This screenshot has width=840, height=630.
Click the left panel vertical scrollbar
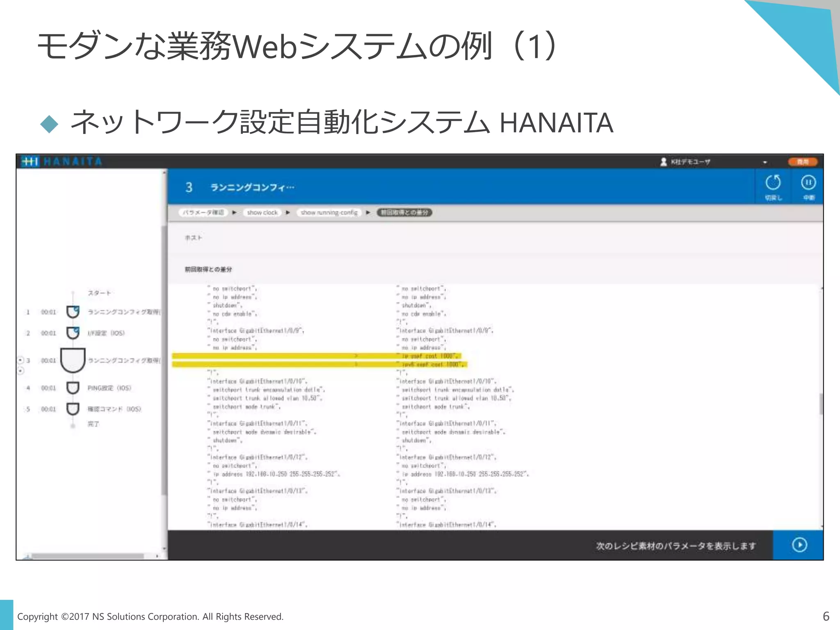[164, 361]
